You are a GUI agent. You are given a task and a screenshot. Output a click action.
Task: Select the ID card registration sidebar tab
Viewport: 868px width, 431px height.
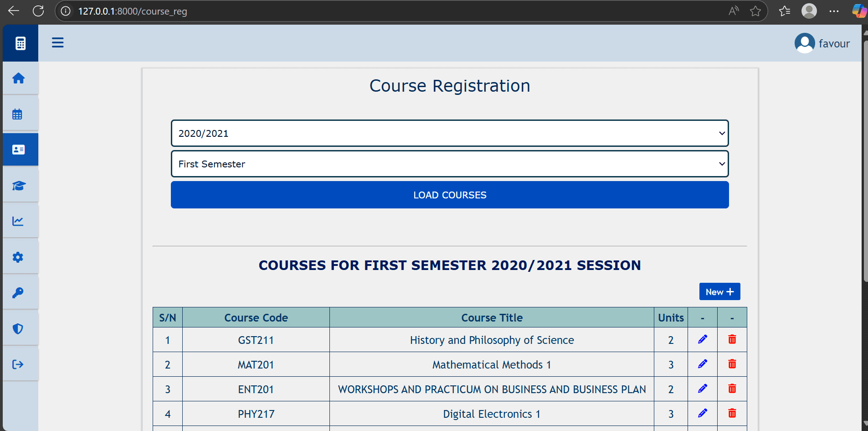tap(19, 150)
